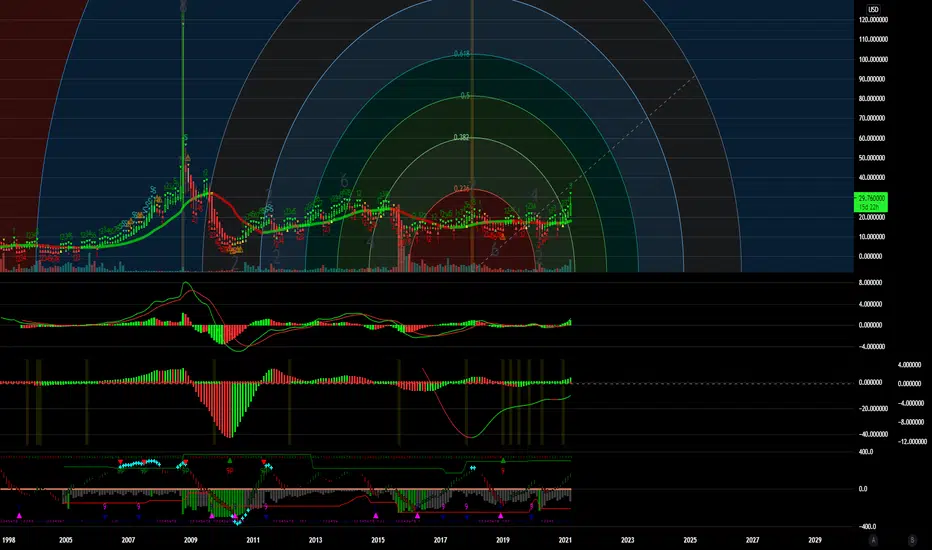The image size is (932, 550).
Task: Click the 2009 time axis label
Action: (x=190, y=540)
